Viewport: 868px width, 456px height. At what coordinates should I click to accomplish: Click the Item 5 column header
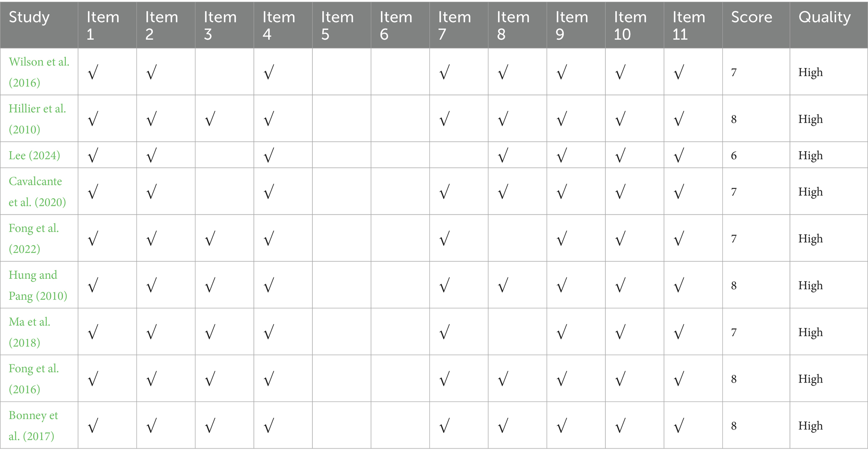click(x=337, y=25)
